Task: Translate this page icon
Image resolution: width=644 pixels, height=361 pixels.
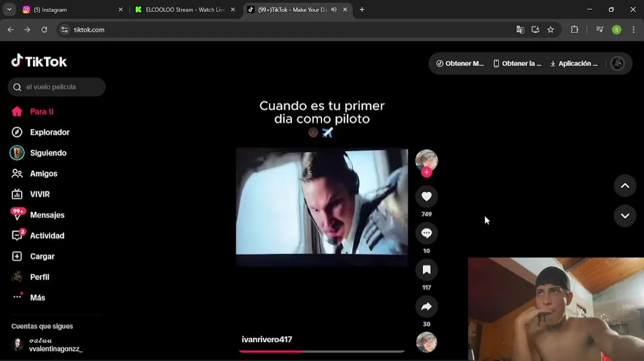Action: coord(520,30)
